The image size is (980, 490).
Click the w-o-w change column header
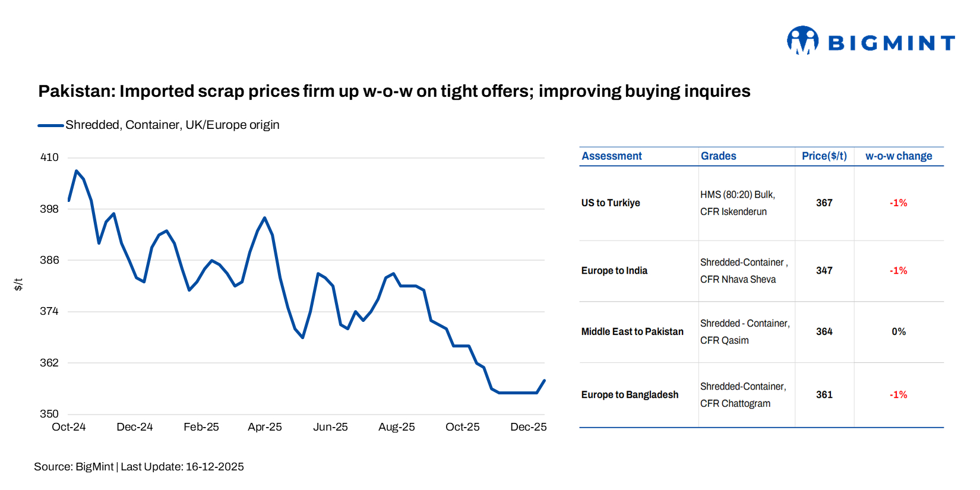click(898, 156)
